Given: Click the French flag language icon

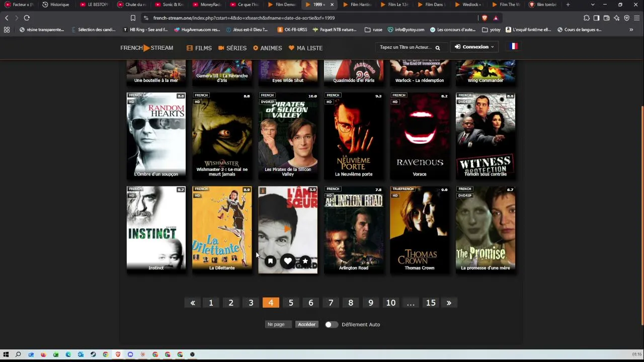Looking at the screenshot, I should click(513, 46).
